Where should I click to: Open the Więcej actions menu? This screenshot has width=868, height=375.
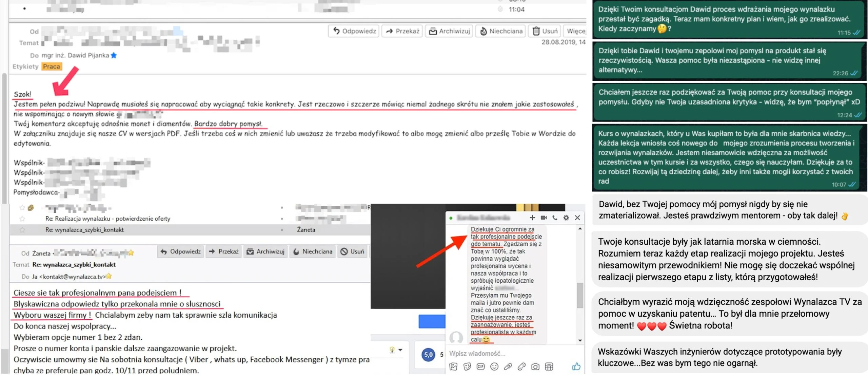pos(575,31)
